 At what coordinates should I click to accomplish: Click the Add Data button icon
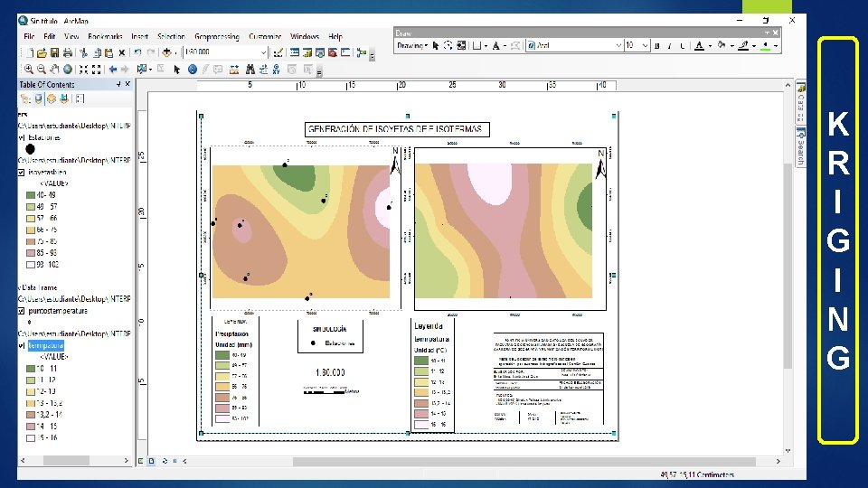coord(167,52)
